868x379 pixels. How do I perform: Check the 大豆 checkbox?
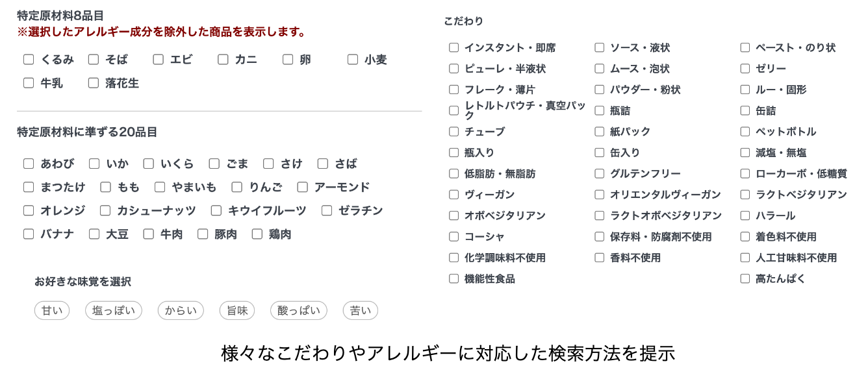tap(94, 234)
